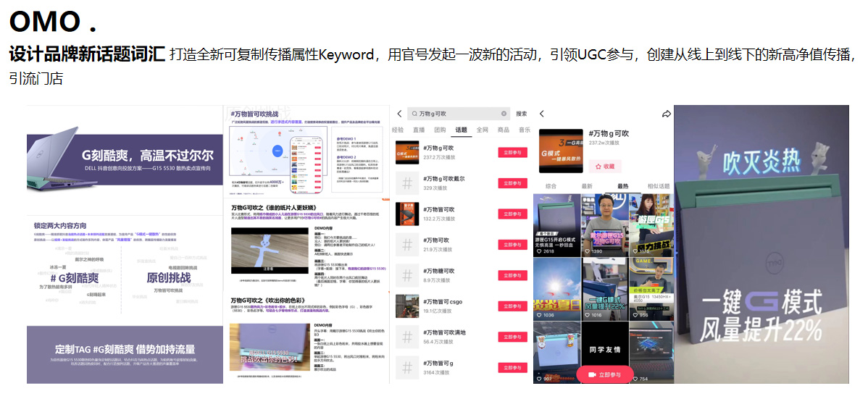Click the 19.1亿次播放 play count

pos(438,311)
